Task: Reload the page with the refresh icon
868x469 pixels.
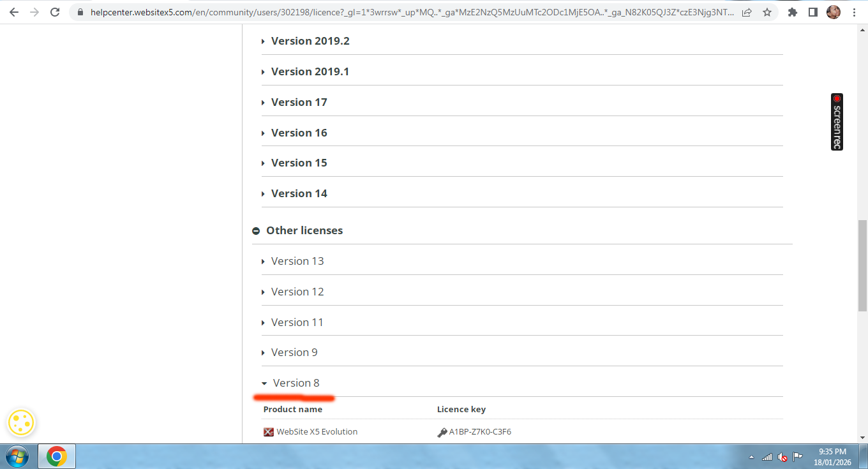Action: (55, 12)
